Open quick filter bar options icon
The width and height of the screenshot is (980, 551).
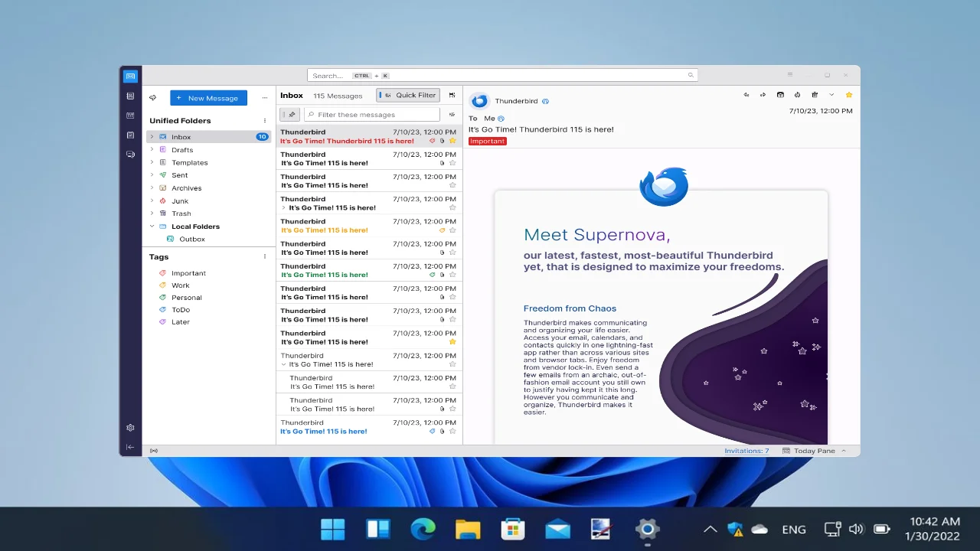coord(452,114)
